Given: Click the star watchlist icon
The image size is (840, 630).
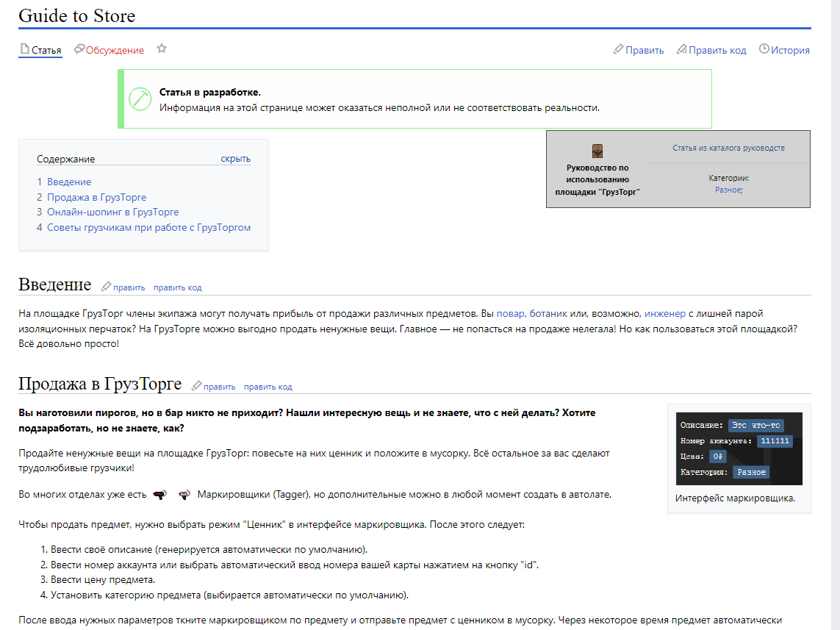Looking at the screenshot, I should click(162, 49).
